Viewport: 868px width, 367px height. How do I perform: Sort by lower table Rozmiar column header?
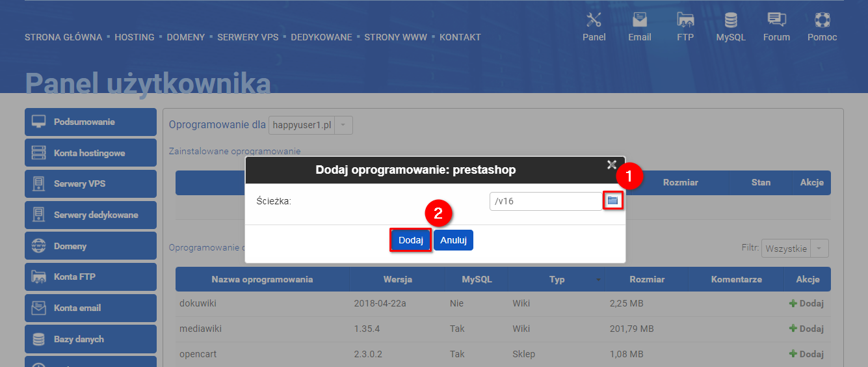[647, 279]
